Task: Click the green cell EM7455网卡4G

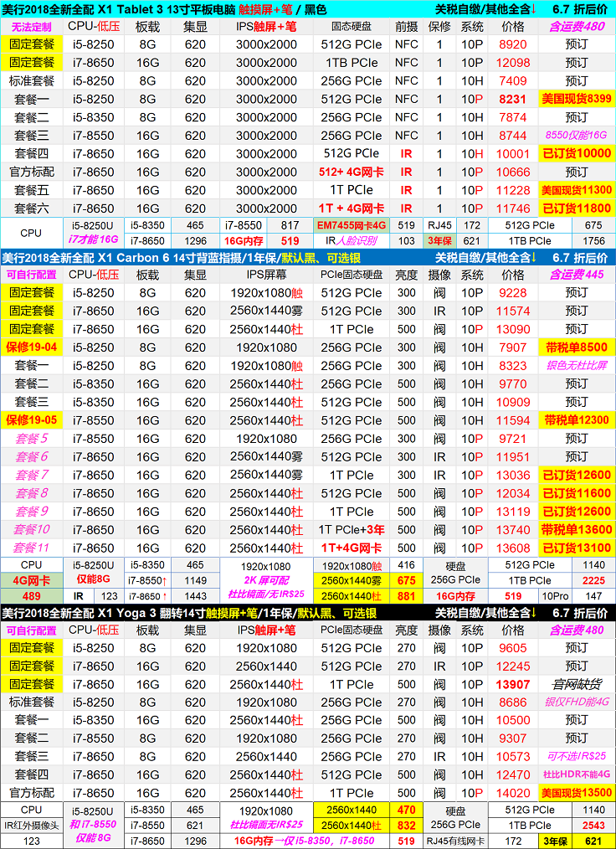Action: tap(352, 225)
